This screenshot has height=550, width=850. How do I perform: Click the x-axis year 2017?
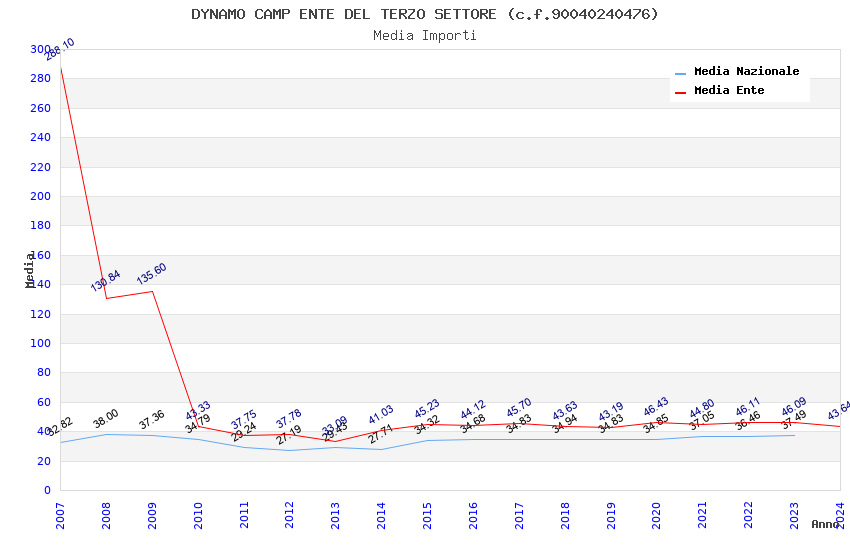[519, 515]
